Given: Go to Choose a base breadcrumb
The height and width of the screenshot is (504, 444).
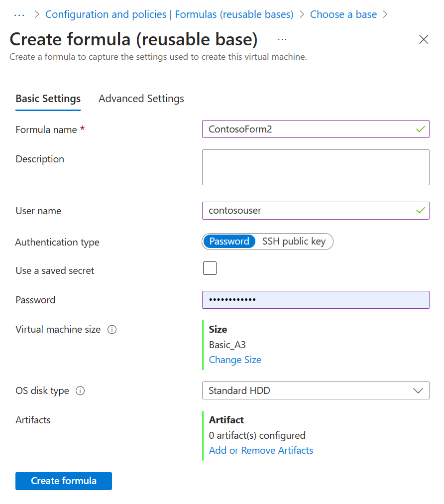Looking at the screenshot, I should [343, 14].
